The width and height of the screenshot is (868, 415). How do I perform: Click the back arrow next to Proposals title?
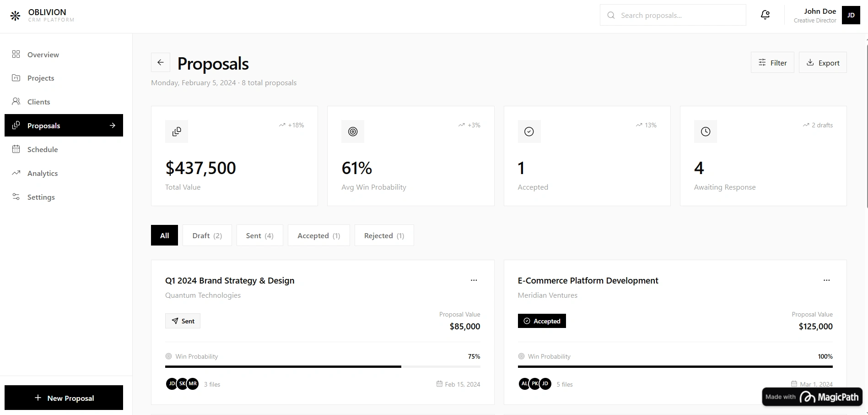pyautogui.click(x=160, y=62)
